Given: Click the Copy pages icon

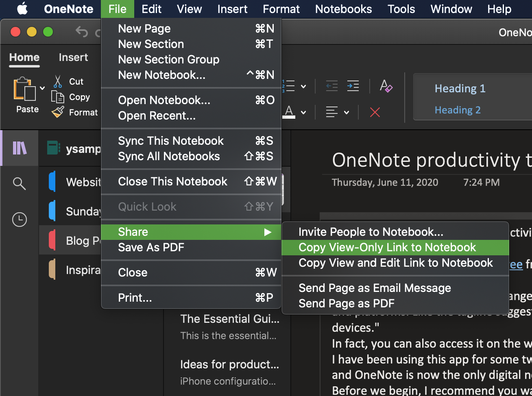Looking at the screenshot, I should click(x=58, y=97).
